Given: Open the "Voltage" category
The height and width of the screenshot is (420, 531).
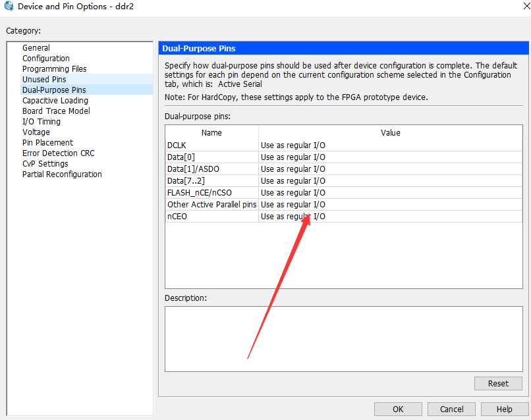Looking at the screenshot, I should click(36, 132).
